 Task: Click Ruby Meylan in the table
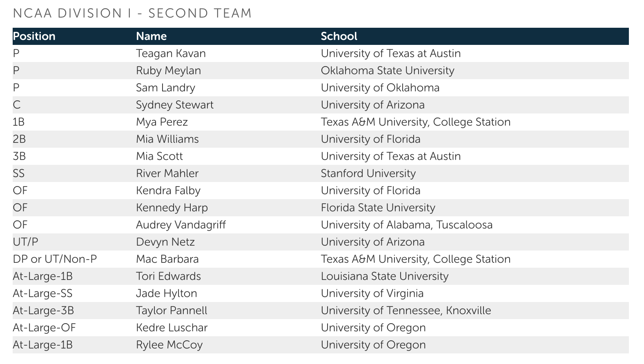click(168, 71)
